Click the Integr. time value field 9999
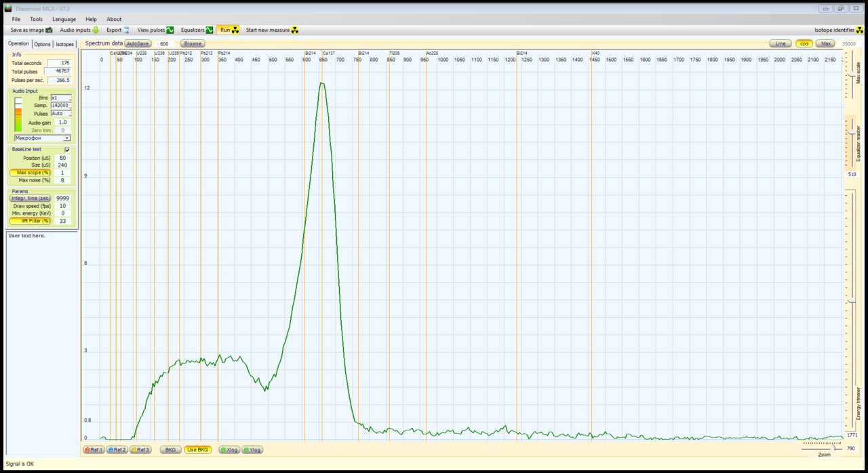The height and width of the screenshot is (473, 868). pyautogui.click(x=62, y=198)
